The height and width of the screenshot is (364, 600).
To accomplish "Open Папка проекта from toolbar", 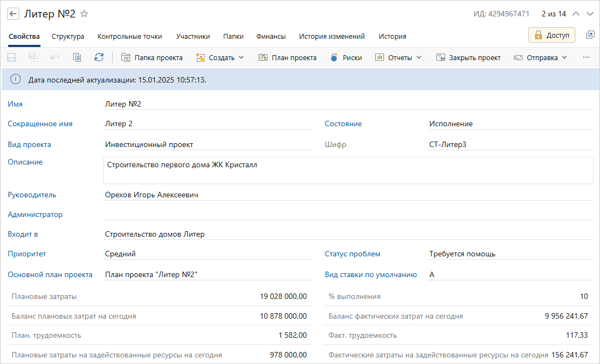I will pyautogui.click(x=152, y=57).
